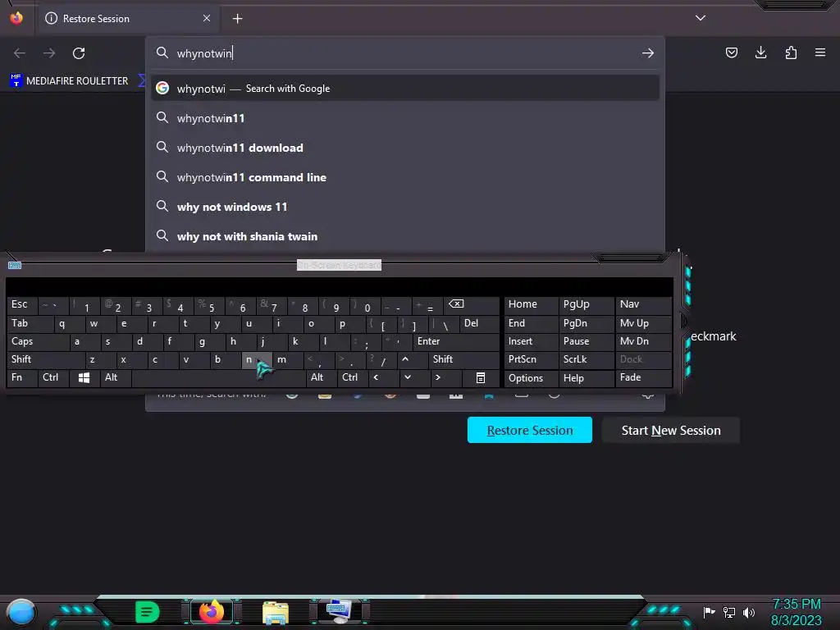Click the space bar on the keyboard
This screenshot has height=630, width=840.
click(218, 377)
